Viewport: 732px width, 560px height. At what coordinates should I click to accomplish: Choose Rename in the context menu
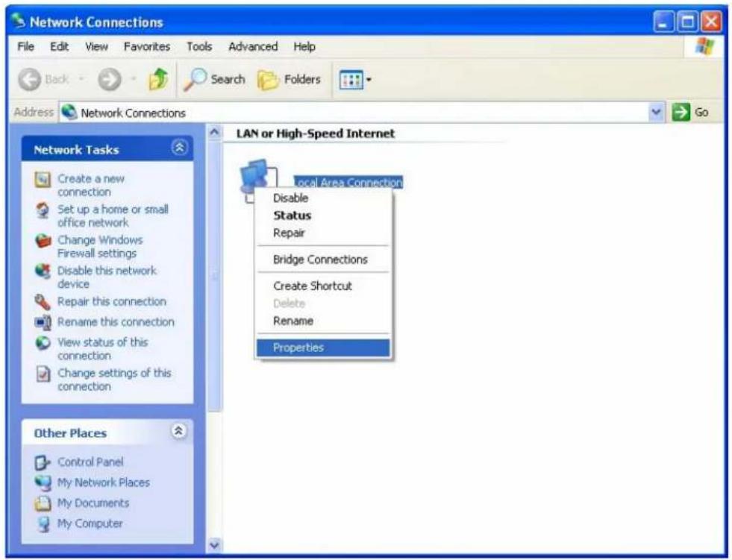[x=323, y=321]
